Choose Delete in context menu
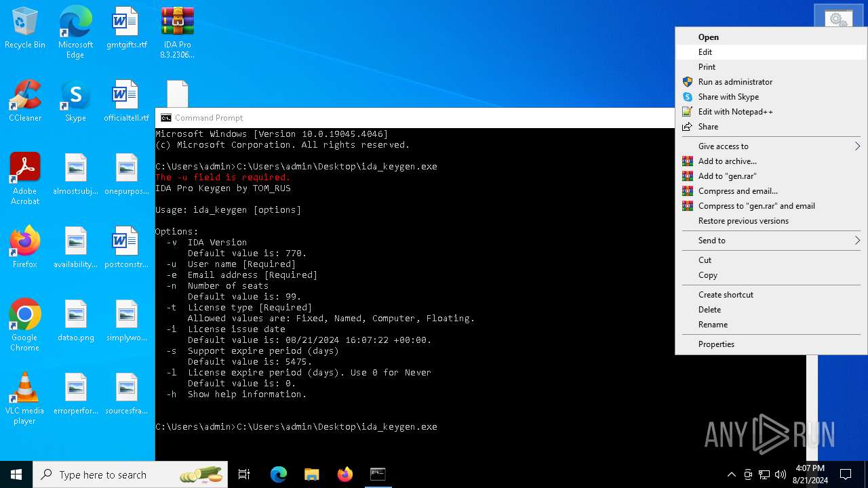Screen dimensions: 868x488 (x=771, y=310)
